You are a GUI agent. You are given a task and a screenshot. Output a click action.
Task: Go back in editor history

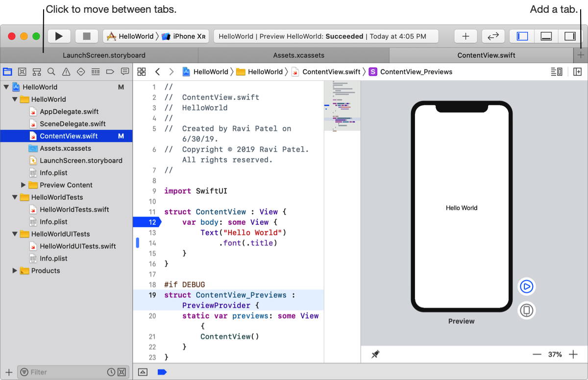tap(157, 72)
